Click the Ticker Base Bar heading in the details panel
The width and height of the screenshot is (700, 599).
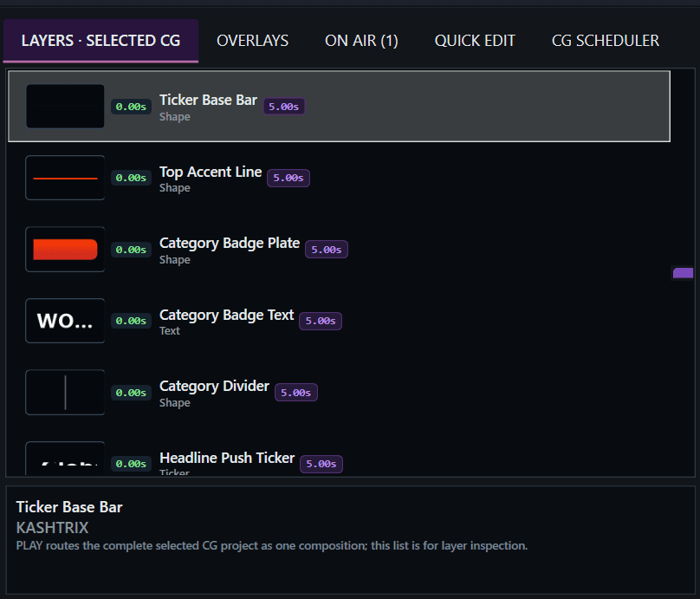[x=69, y=507]
